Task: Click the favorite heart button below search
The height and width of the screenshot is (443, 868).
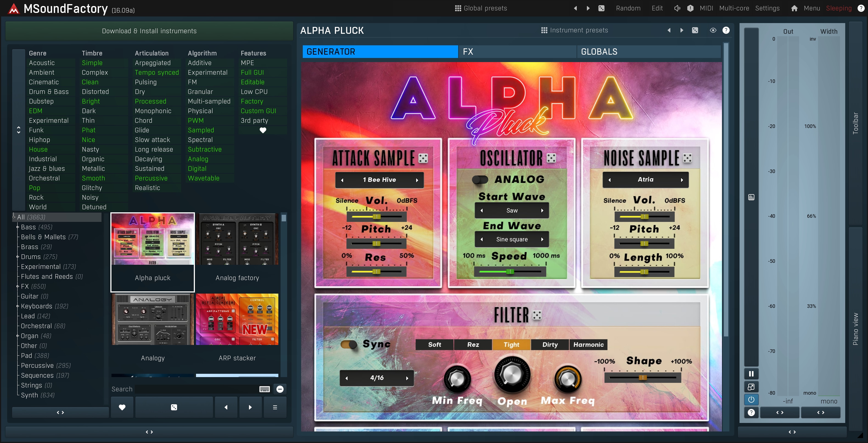Action: coord(122,407)
